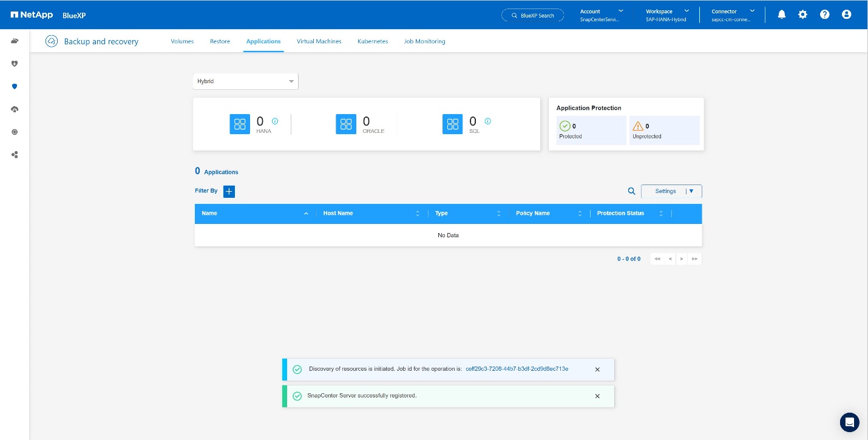The width and height of the screenshot is (868, 440).
Task: Select the Protection shield icon in sidebar
Action: click(15, 86)
